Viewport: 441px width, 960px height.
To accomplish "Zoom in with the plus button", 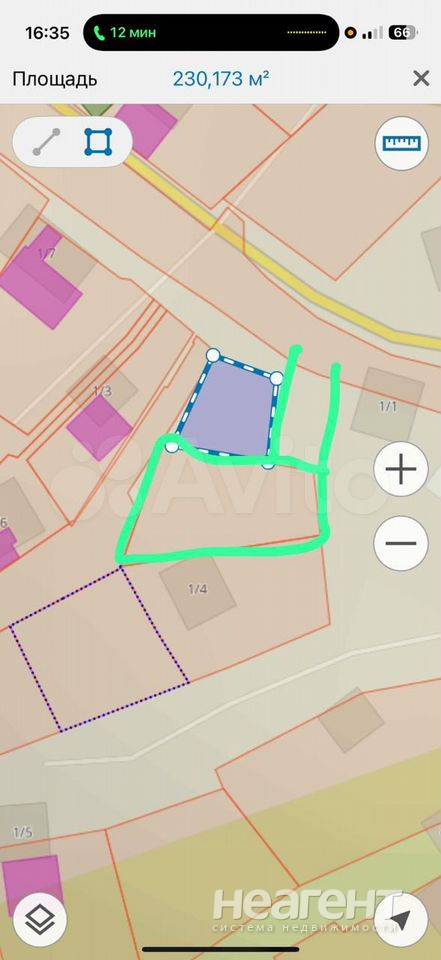I will point(401,470).
